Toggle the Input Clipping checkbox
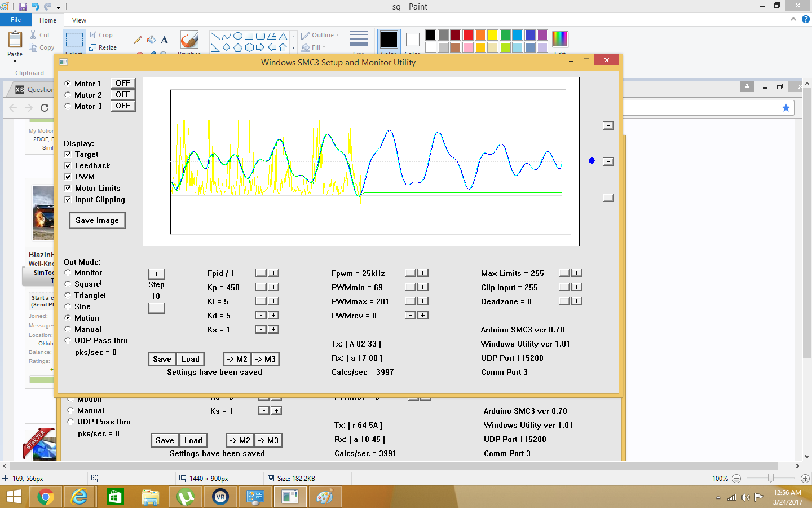 click(x=68, y=199)
